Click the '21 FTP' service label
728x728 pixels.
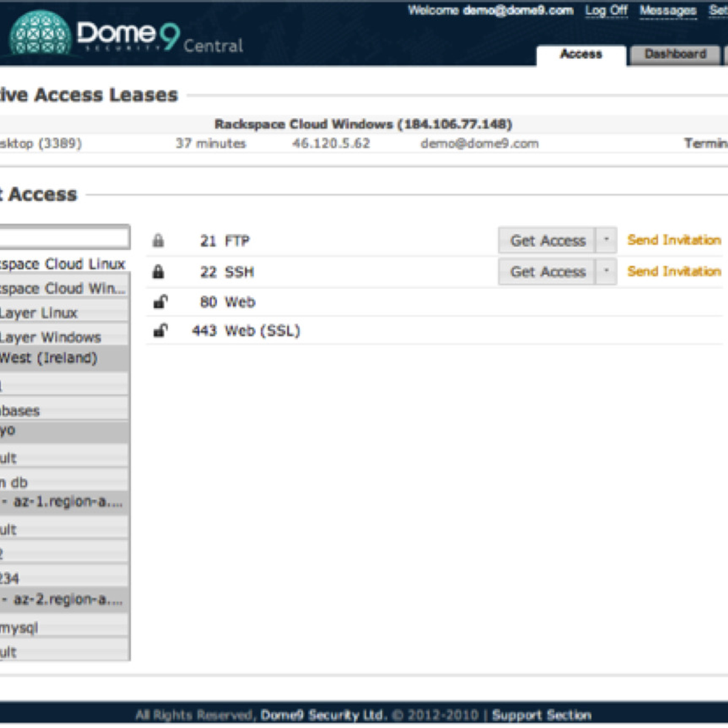[224, 241]
